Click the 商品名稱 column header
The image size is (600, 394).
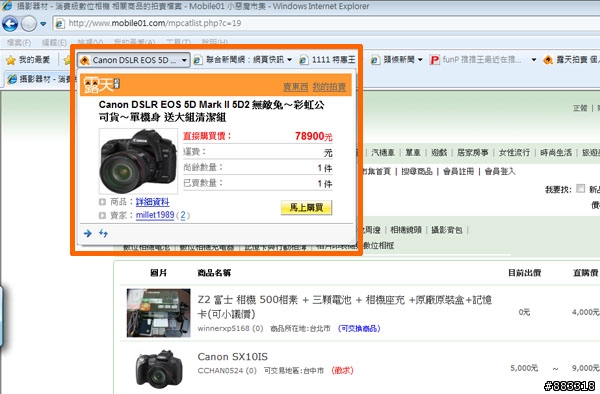coord(214,273)
